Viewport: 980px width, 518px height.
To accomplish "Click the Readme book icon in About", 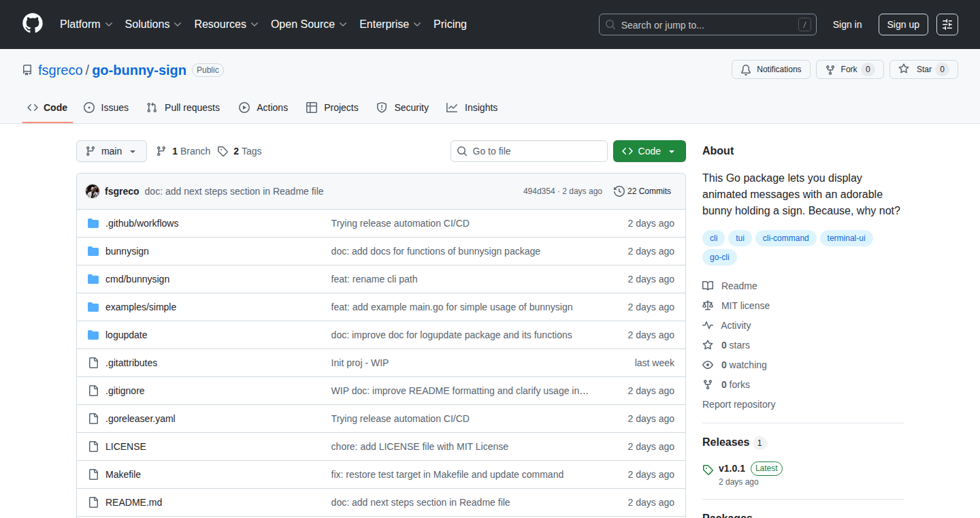I will pos(708,286).
